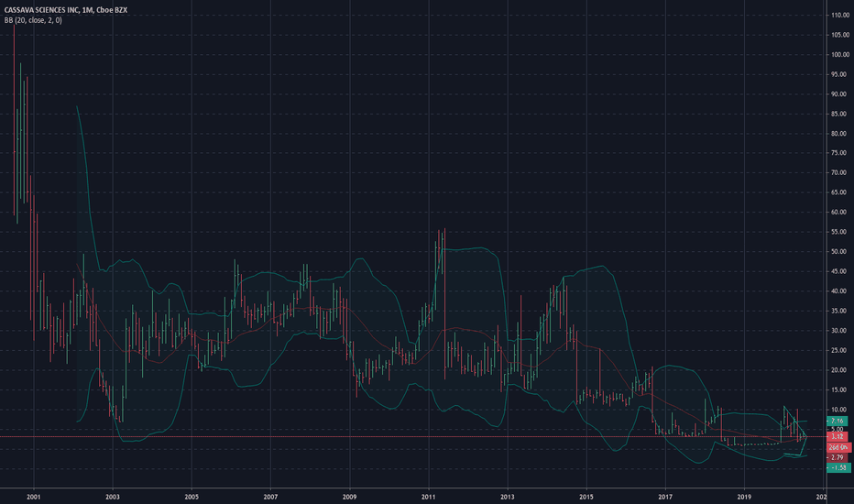Click the 75.00 price axis label

[x=840, y=153]
